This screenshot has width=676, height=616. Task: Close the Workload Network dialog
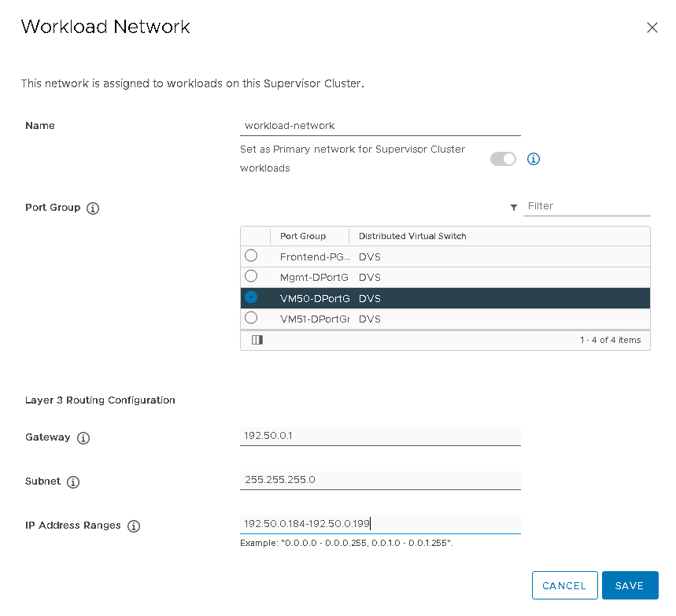[652, 28]
